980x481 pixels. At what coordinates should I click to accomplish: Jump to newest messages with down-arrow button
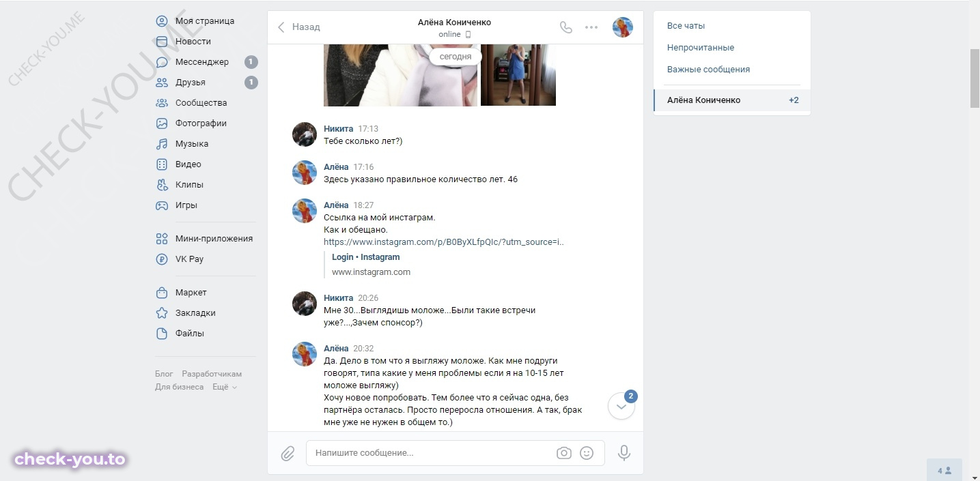coord(621,406)
